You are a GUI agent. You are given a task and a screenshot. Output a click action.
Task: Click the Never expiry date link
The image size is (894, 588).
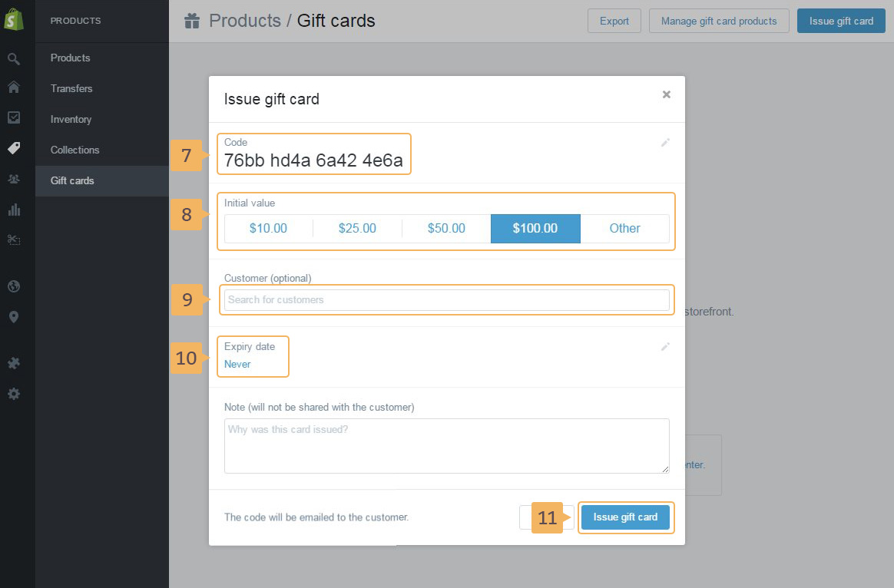pyautogui.click(x=237, y=364)
